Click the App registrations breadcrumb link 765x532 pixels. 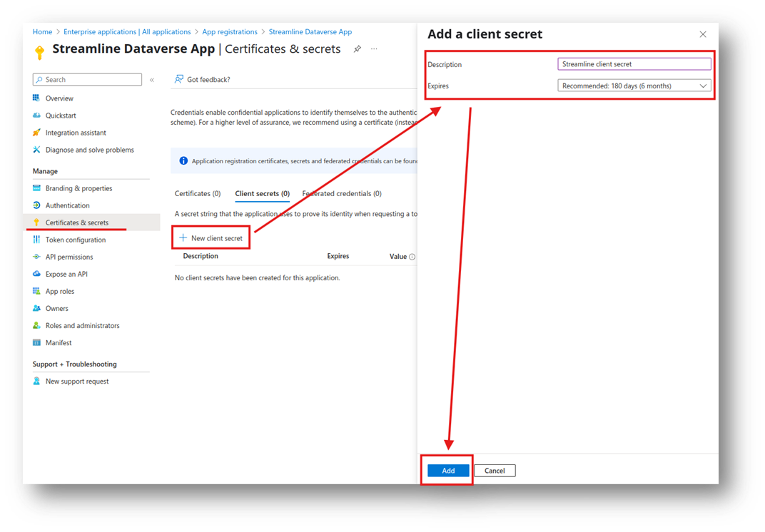tap(230, 32)
